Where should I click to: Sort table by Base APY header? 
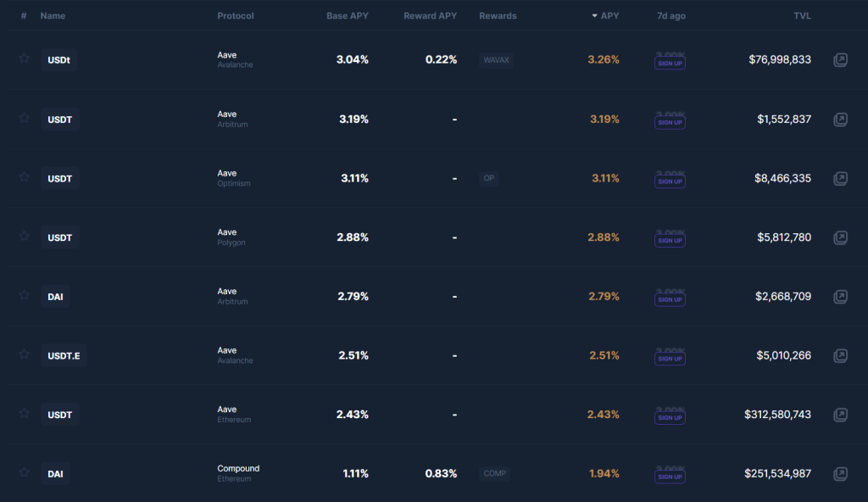click(347, 16)
